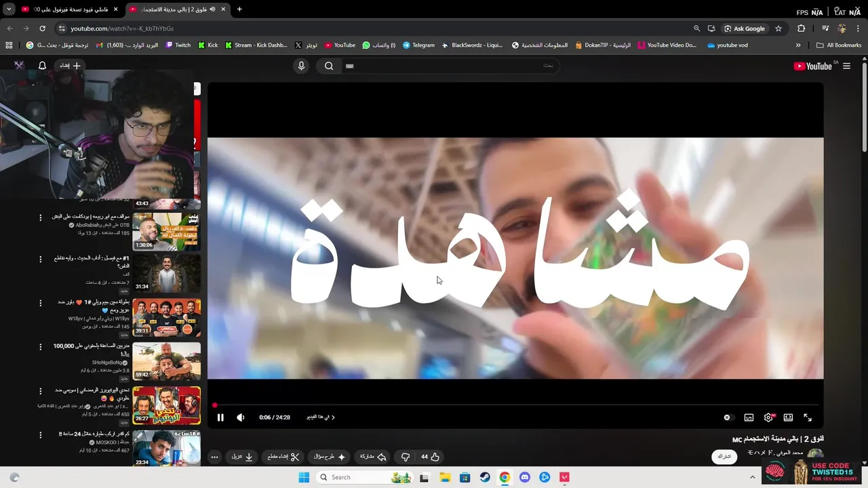Image resolution: width=868 pixels, height=488 pixels.
Task: Open the tab search dropdown arrow
Action: point(9,9)
